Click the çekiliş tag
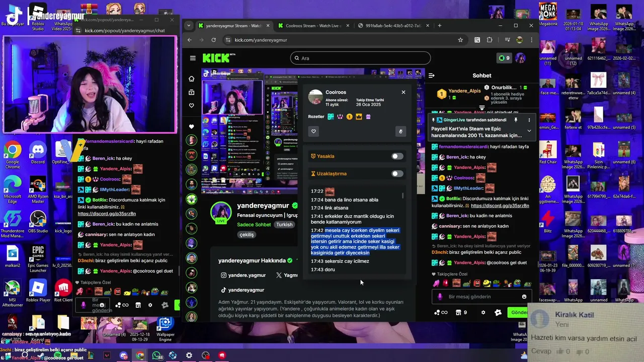The height and width of the screenshot is (362, 644). click(247, 235)
